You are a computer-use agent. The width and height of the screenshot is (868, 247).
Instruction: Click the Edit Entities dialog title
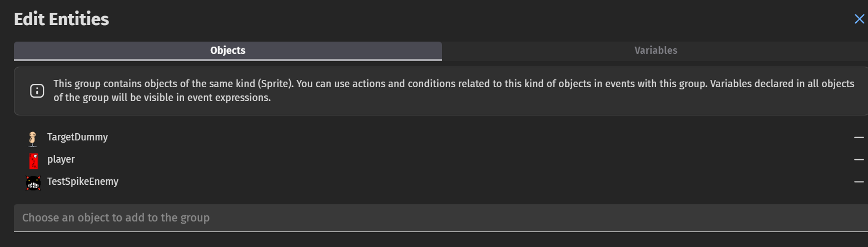(x=61, y=19)
